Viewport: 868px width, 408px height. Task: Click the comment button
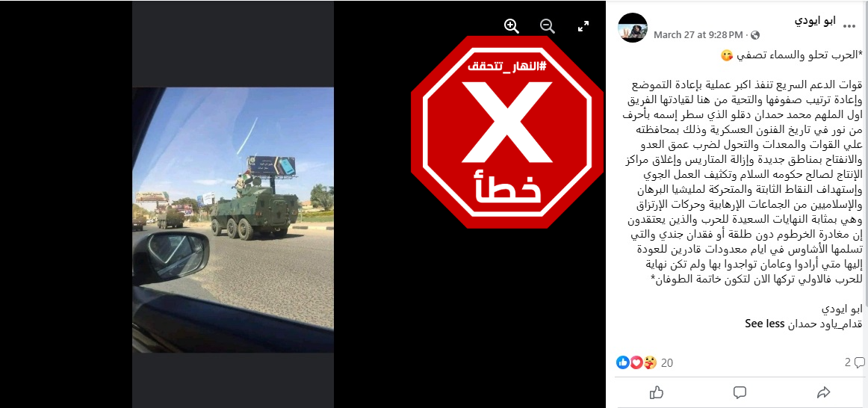click(740, 392)
